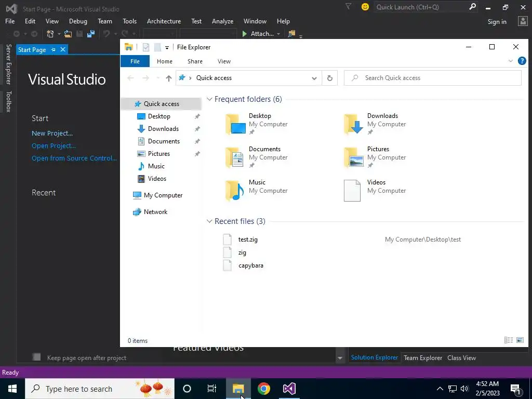
Task: Click the feedback smiley icon in Visual Studio
Action: tap(365, 7)
